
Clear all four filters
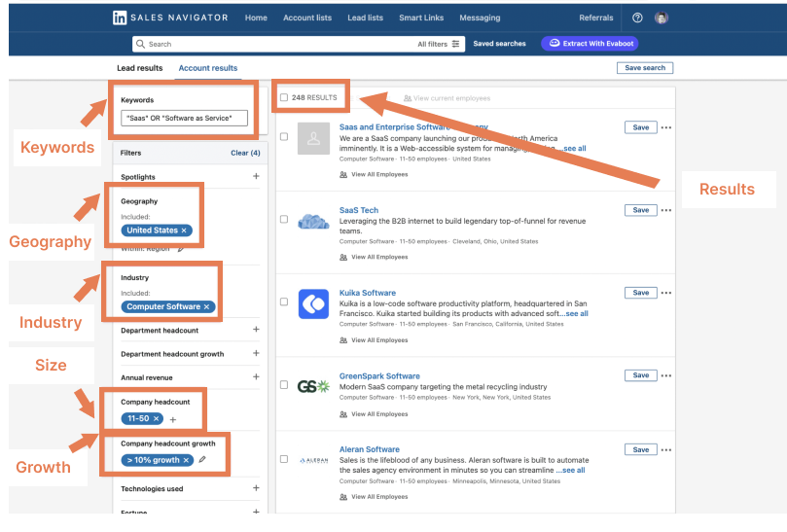(245, 153)
